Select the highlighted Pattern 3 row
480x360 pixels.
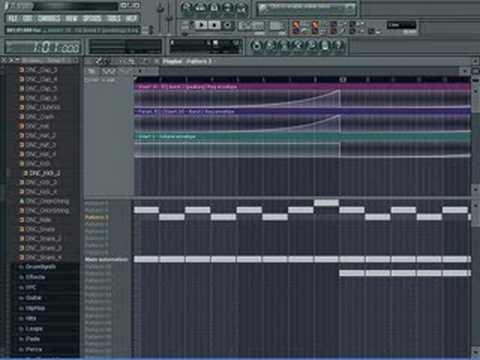coord(97,217)
